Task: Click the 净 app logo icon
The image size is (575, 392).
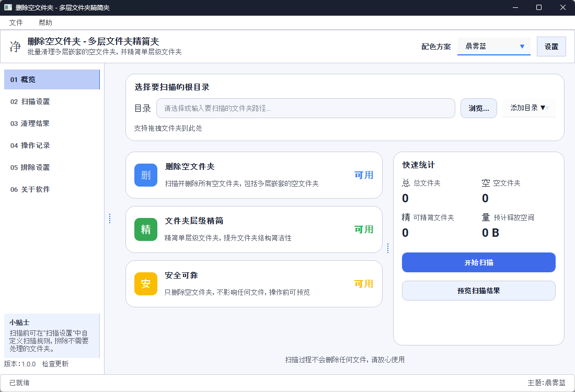Action: tap(15, 47)
